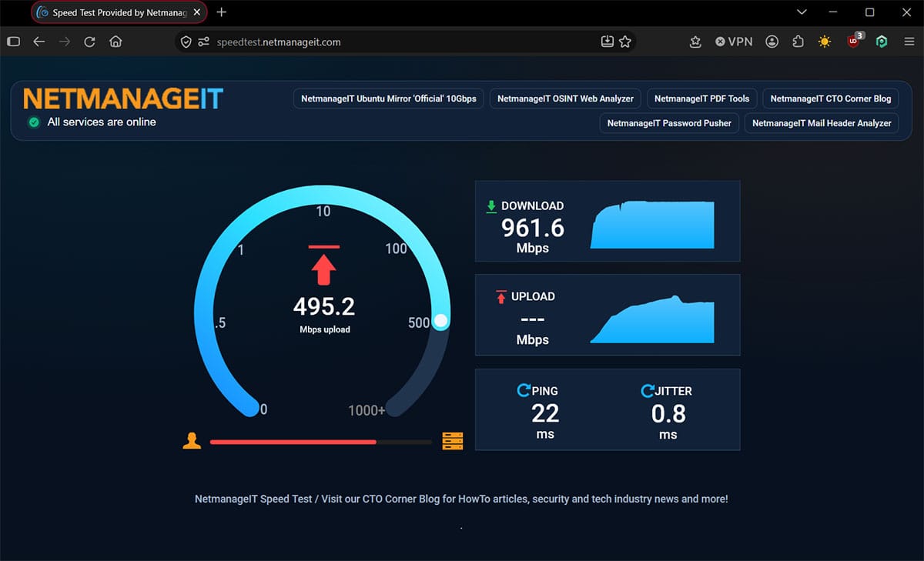Screen dimensions: 924x561
Task: Click the PING refresh icon
Action: point(524,391)
